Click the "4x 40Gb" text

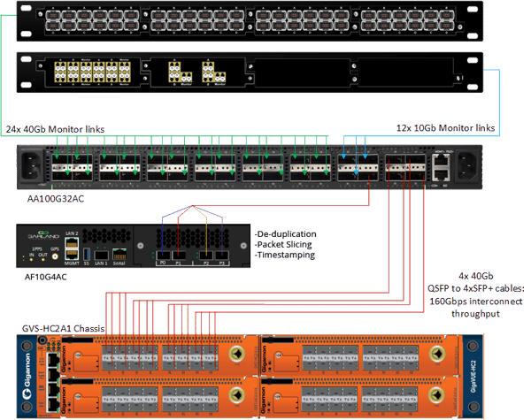pyautogui.click(x=476, y=276)
